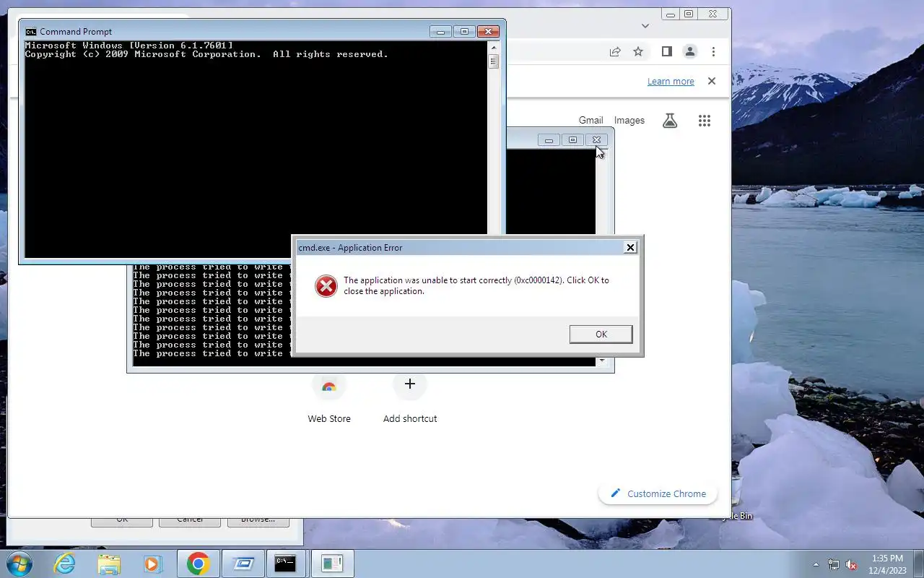Viewport: 924px width, 578px height.
Task: Minimize the second cmd window behind
Action: click(x=549, y=140)
